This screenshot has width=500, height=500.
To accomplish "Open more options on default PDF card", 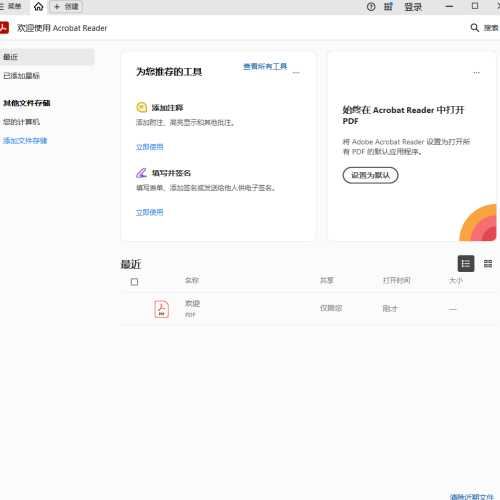I will pyautogui.click(x=477, y=73).
